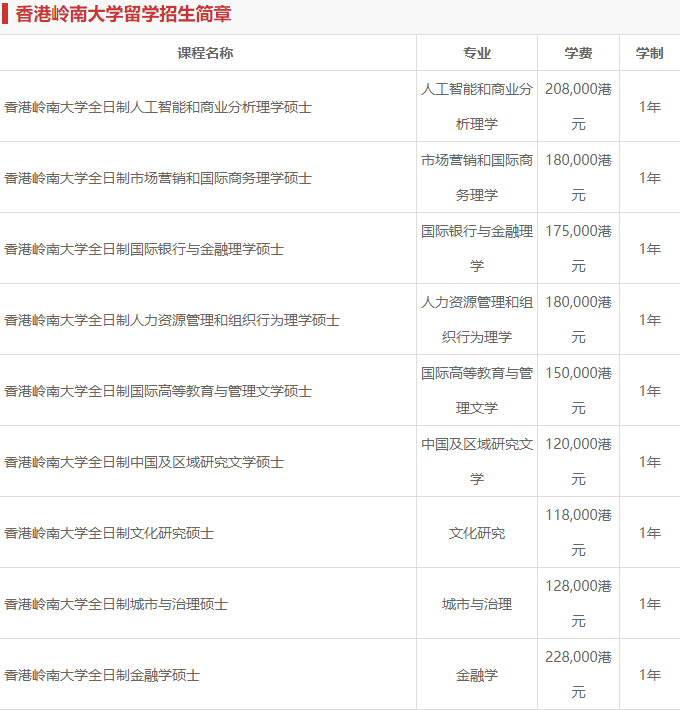
Task: Click the 市场营销和国际商务理学 major cell
Action: (477, 178)
